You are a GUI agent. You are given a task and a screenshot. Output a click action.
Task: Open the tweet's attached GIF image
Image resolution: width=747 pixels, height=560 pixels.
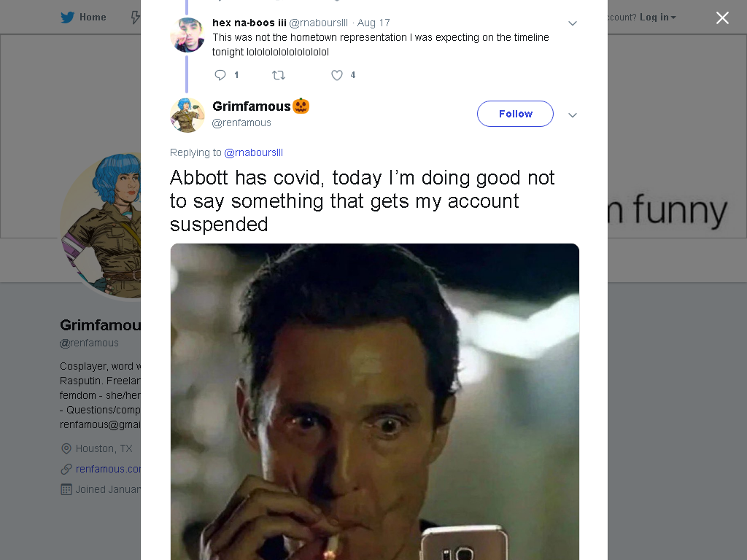[x=374, y=402]
